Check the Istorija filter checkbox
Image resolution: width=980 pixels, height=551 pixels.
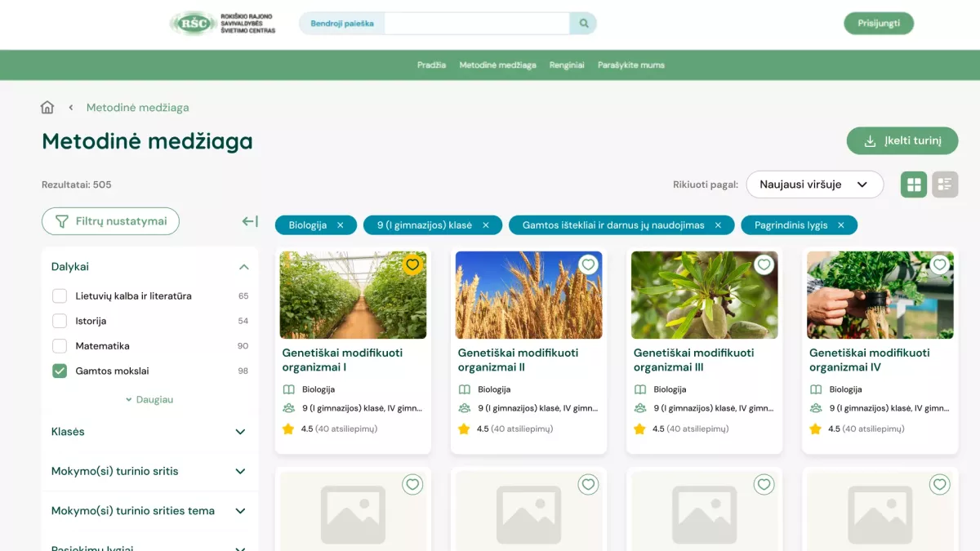pyautogui.click(x=60, y=320)
